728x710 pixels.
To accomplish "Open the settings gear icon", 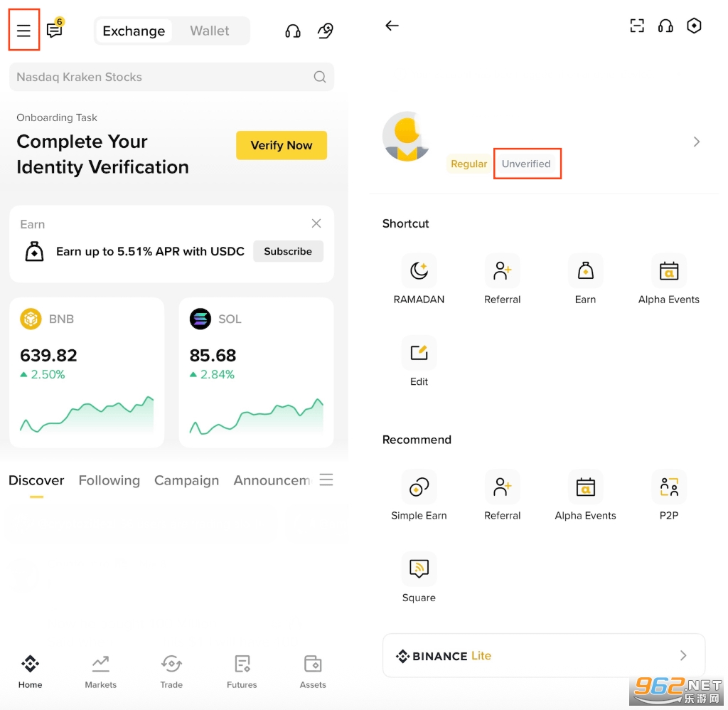I will [694, 26].
